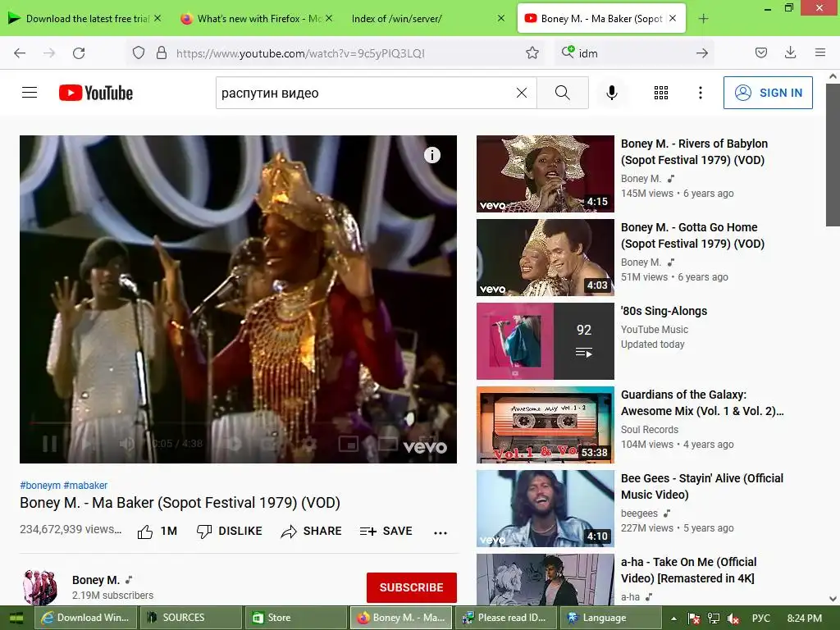This screenshot has width=840, height=630.
Task: Open Gotta Go Home video title
Action: point(692,235)
